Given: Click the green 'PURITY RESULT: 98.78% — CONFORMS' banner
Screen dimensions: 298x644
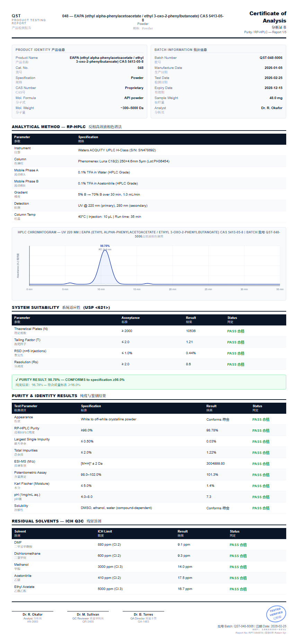Looking at the screenshot, I should [149, 382].
